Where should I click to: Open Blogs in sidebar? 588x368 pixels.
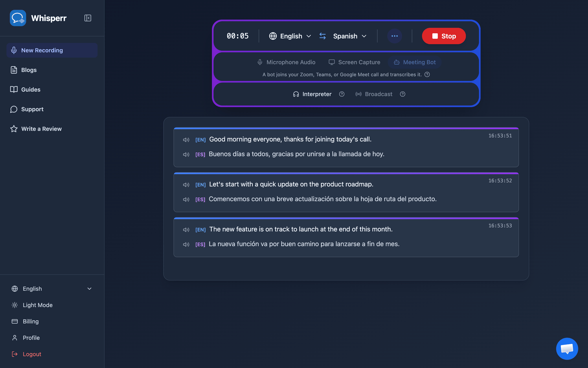pos(52,70)
